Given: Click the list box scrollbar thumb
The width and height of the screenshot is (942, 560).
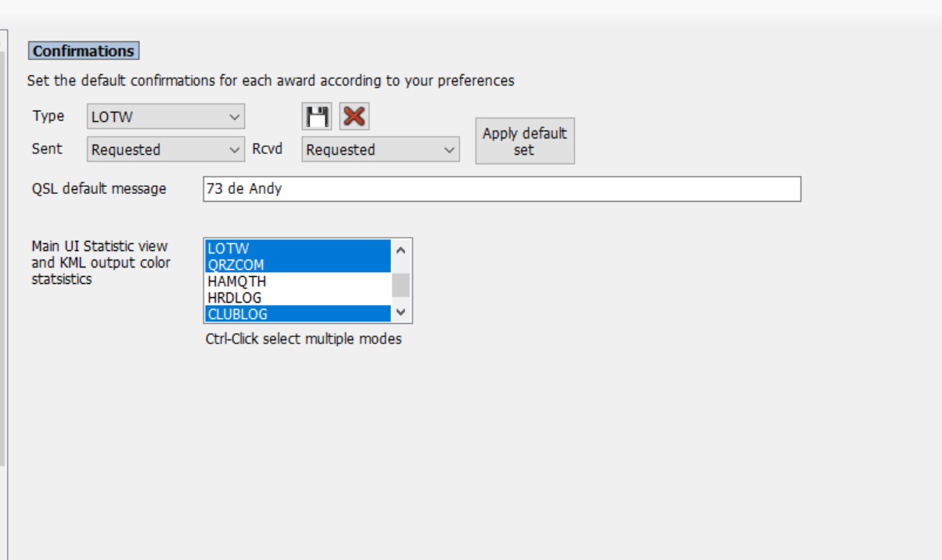Looking at the screenshot, I should click(x=401, y=285).
